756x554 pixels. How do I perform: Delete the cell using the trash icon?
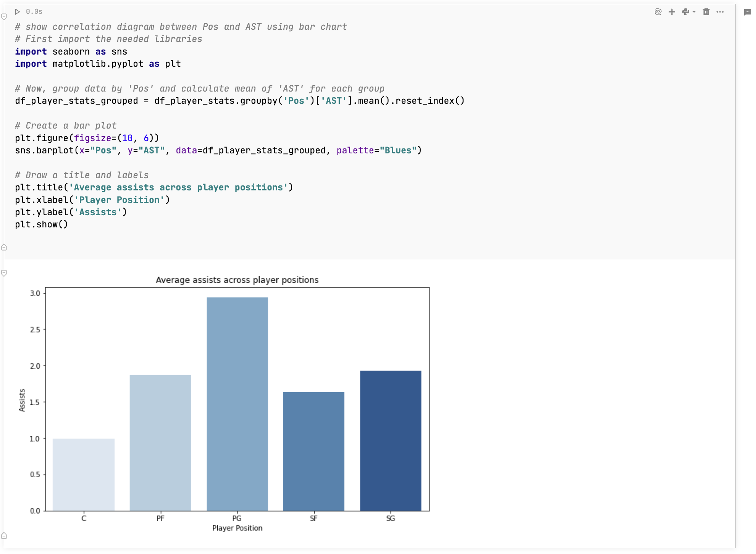pyautogui.click(x=706, y=12)
